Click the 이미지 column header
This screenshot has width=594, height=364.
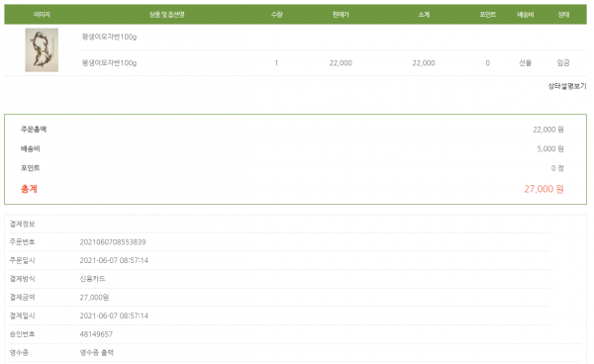[42, 15]
